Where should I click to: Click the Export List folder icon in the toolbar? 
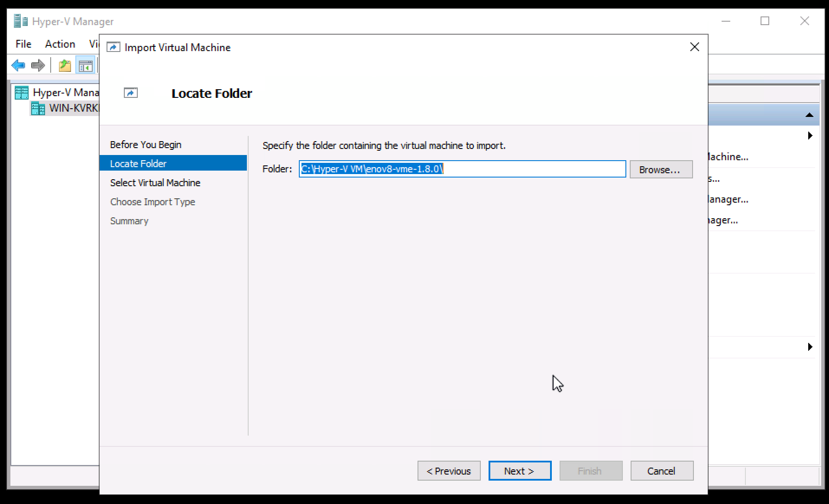(x=65, y=65)
